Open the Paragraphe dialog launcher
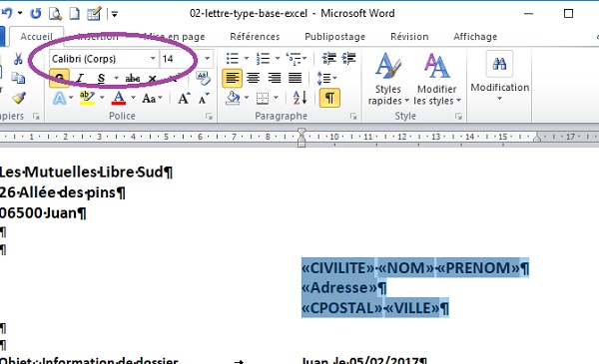This screenshot has width=599, height=364. [353, 117]
